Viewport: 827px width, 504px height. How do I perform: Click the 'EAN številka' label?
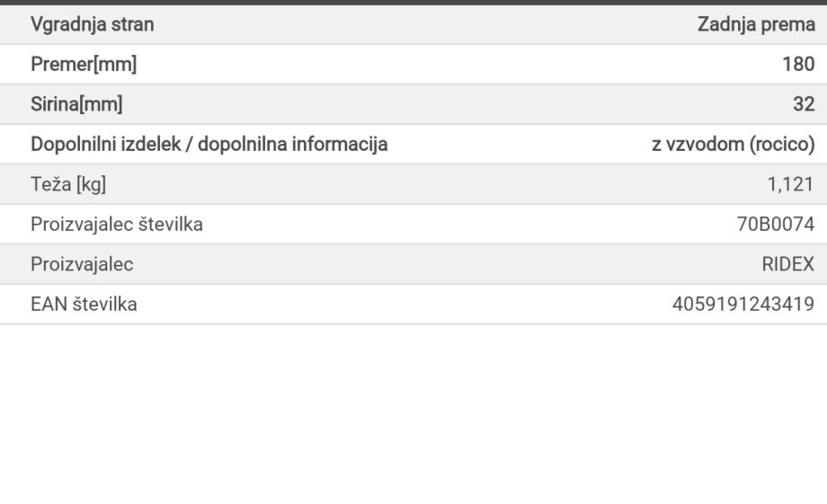tap(84, 305)
